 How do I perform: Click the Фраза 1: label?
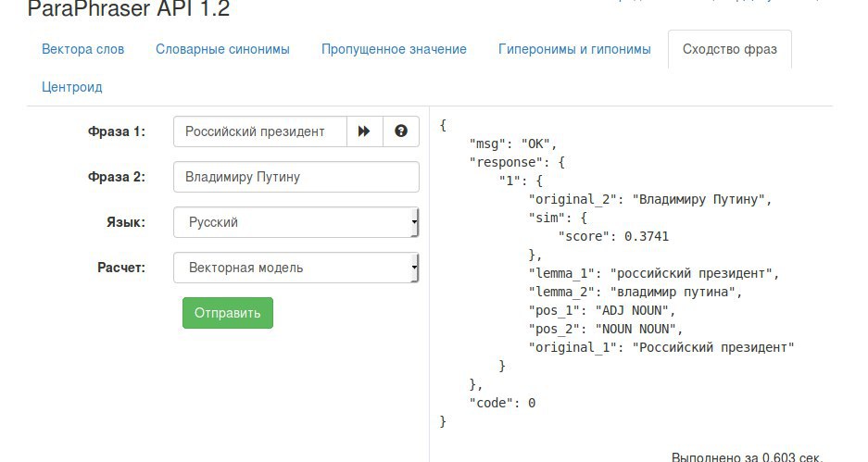(117, 131)
